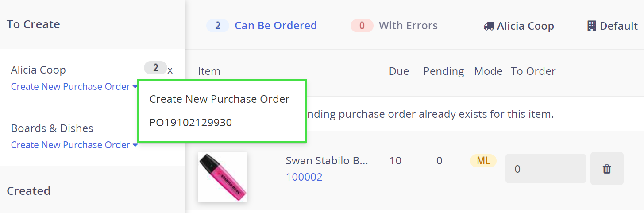
Task: Select the Alicia Coop supplier in sidebar
Action: tap(39, 70)
